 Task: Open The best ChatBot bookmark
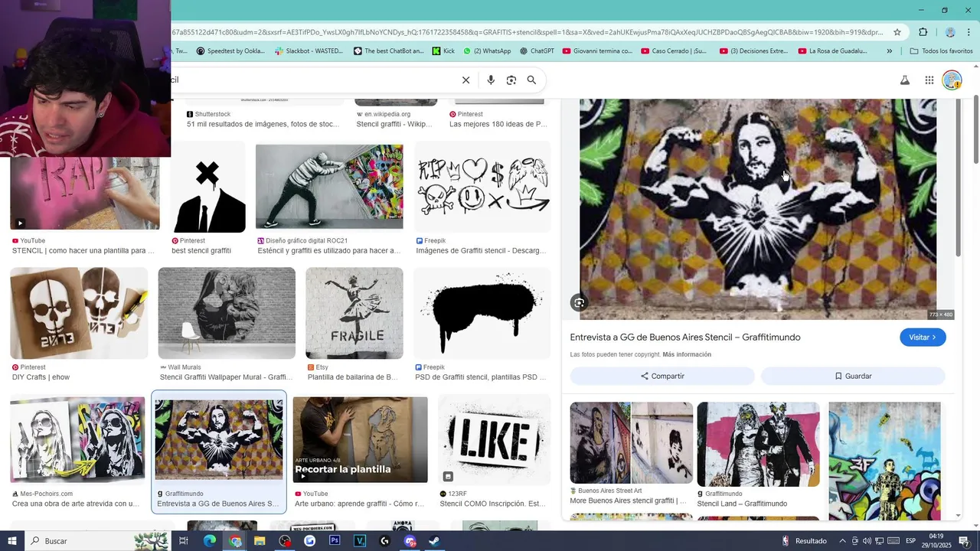tap(389, 51)
